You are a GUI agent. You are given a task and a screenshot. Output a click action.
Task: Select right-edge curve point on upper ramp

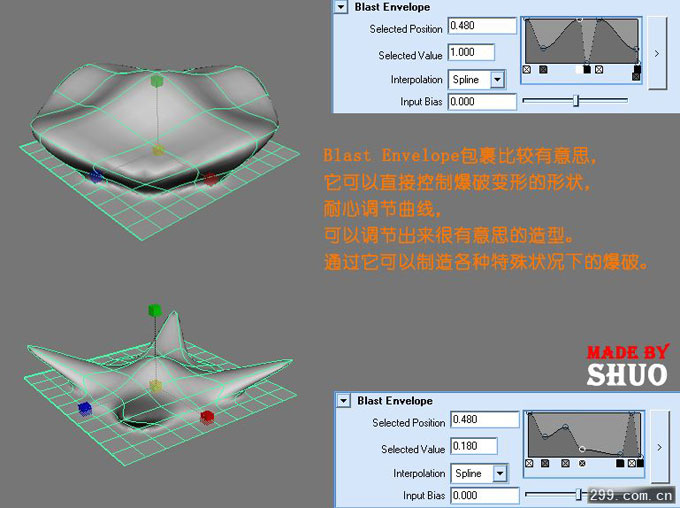(x=636, y=49)
